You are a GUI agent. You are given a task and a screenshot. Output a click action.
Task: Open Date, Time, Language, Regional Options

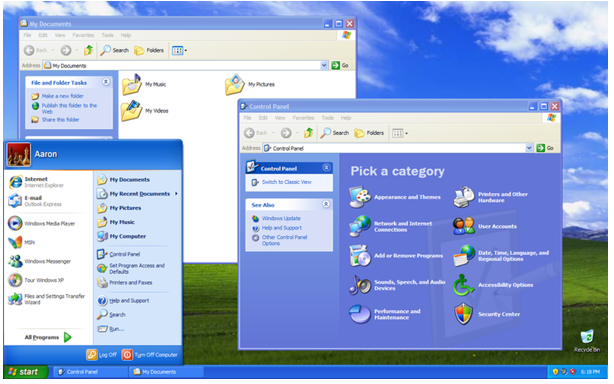click(x=501, y=256)
